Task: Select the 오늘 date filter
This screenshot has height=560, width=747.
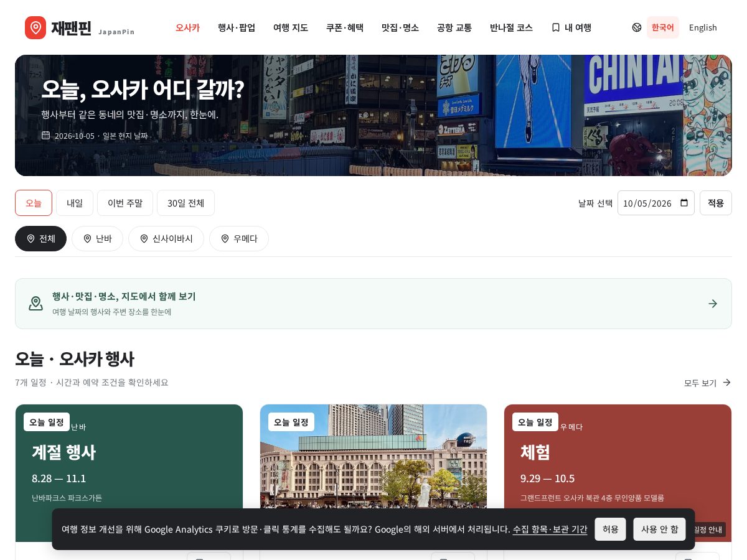Action: coord(34,203)
